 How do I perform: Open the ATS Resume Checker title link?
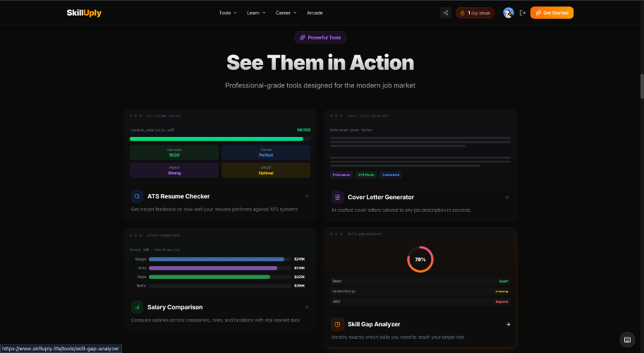point(178,196)
